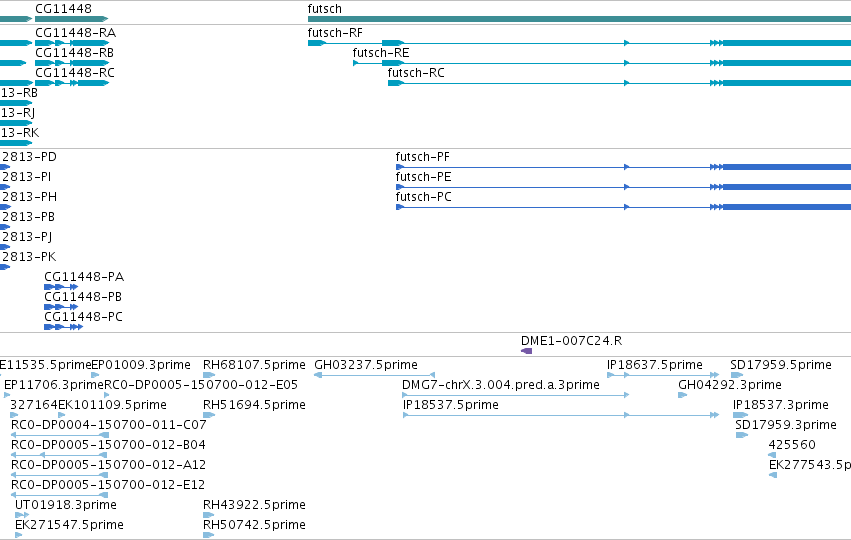Image resolution: width=851 pixels, height=540 pixels.
Task: Select the GH04292.3prime arrow glyph
Action: tap(683, 395)
